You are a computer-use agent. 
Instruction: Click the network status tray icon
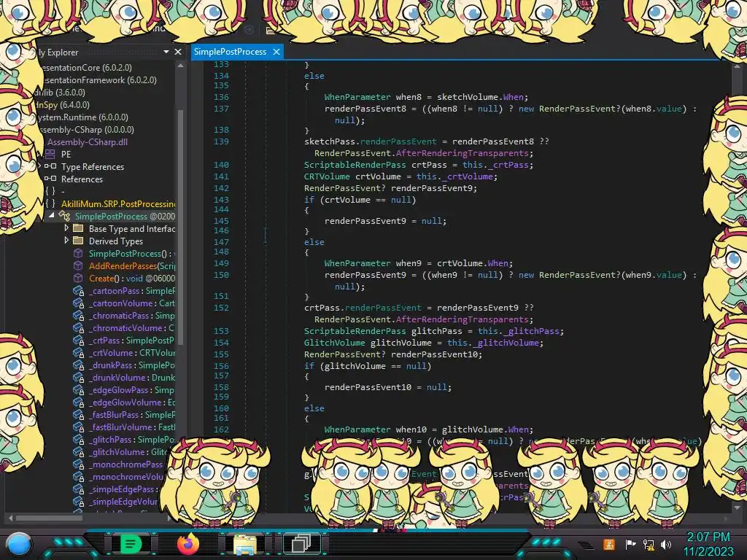tap(649, 544)
